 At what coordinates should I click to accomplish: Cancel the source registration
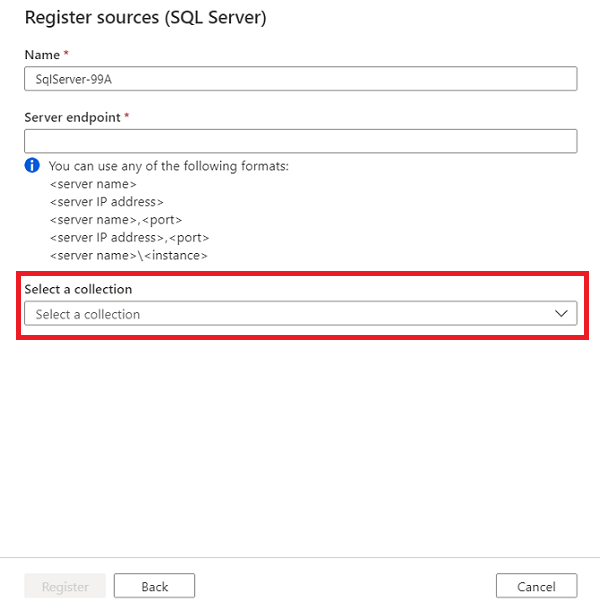click(536, 586)
